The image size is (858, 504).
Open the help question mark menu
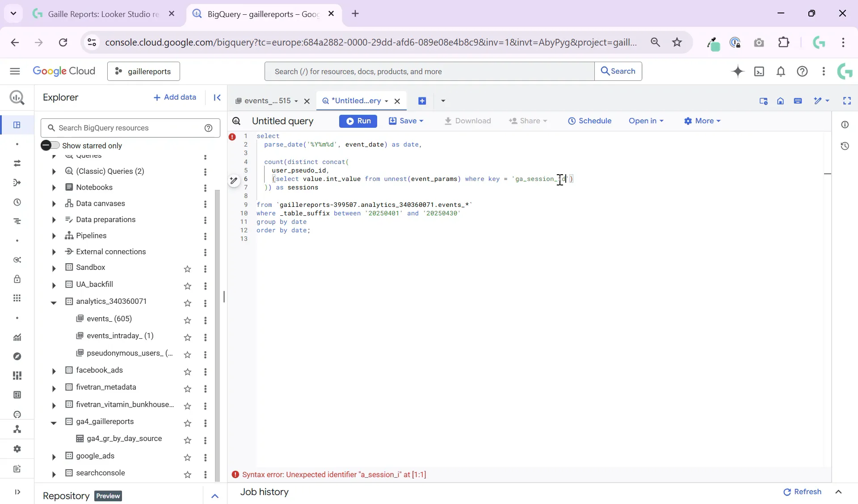point(802,71)
